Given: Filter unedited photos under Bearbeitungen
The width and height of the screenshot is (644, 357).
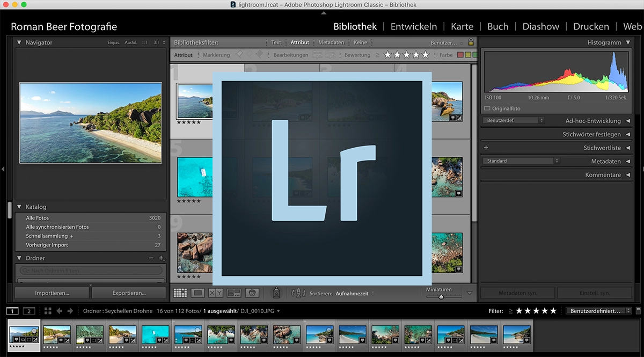Looking at the screenshot, I should tap(330, 55).
